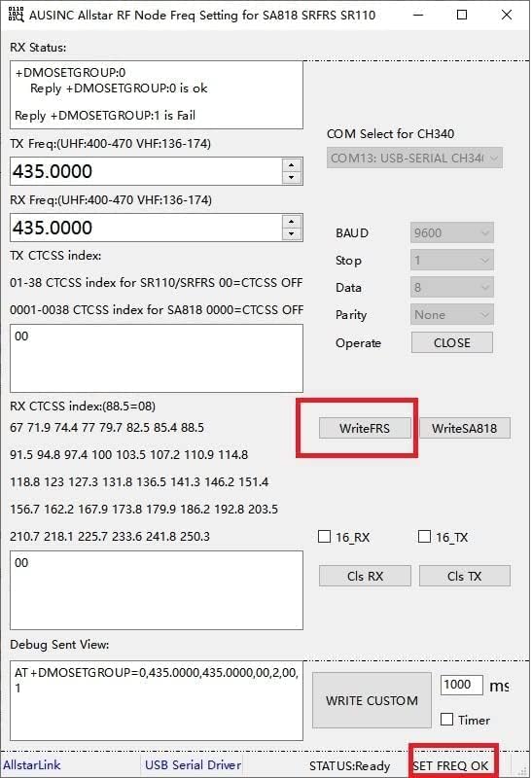
Task: Enable the 16_RX checkbox
Action: [324, 537]
